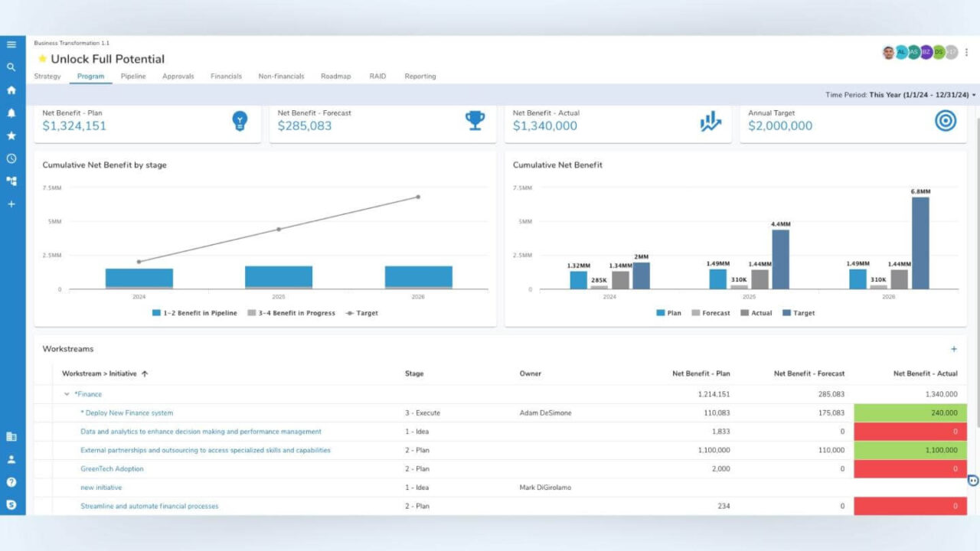Open Streamline and automate financial processes

click(x=149, y=506)
